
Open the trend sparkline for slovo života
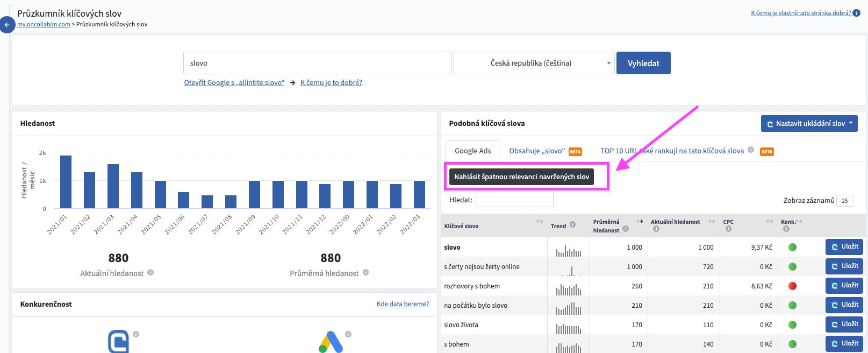pyautogui.click(x=569, y=328)
